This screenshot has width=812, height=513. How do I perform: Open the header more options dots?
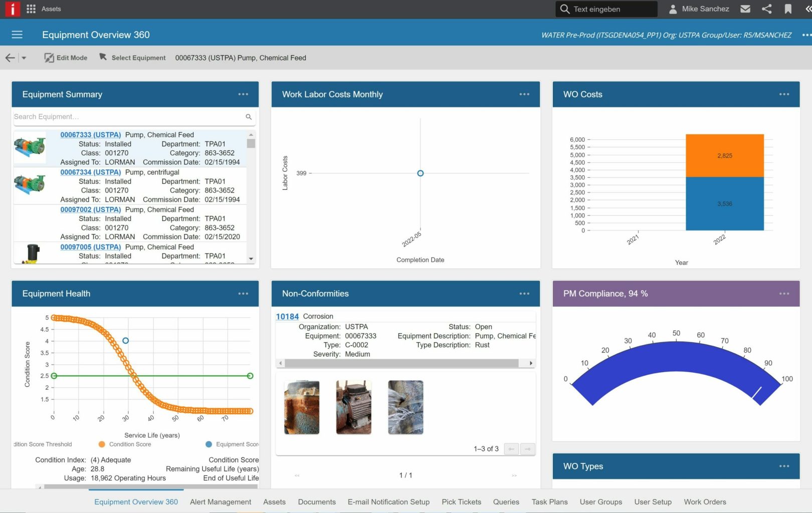pyautogui.click(x=806, y=35)
